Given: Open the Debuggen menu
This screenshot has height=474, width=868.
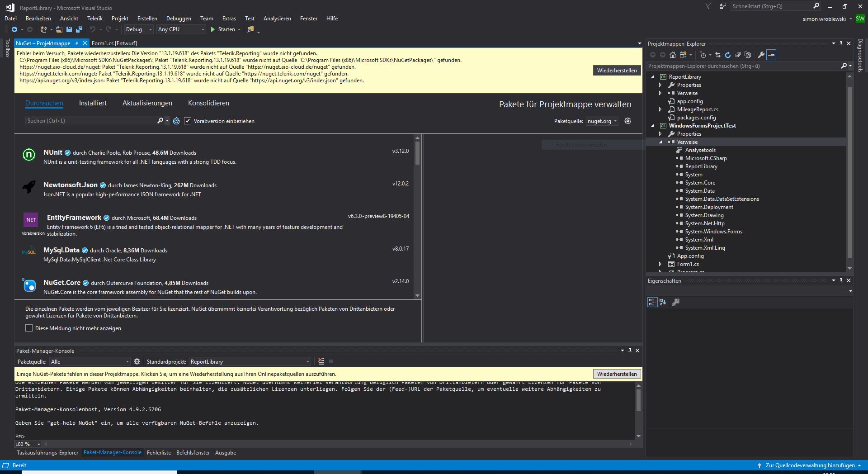Looking at the screenshot, I should 179,19.
